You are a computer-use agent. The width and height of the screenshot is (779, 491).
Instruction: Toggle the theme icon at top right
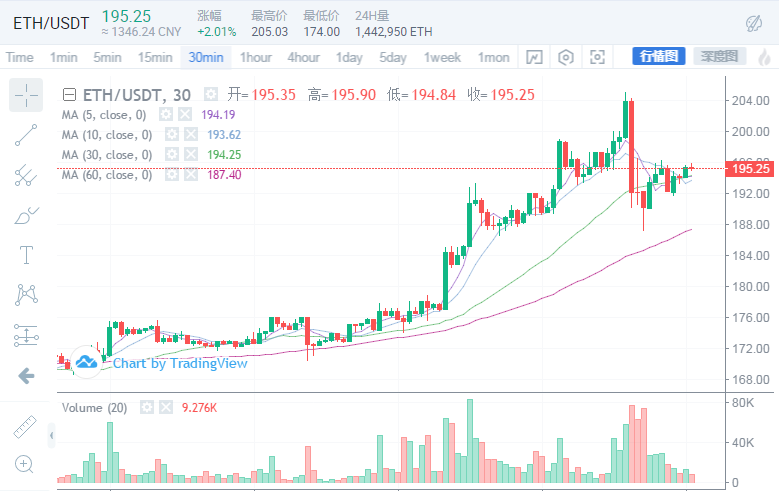click(755, 22)
